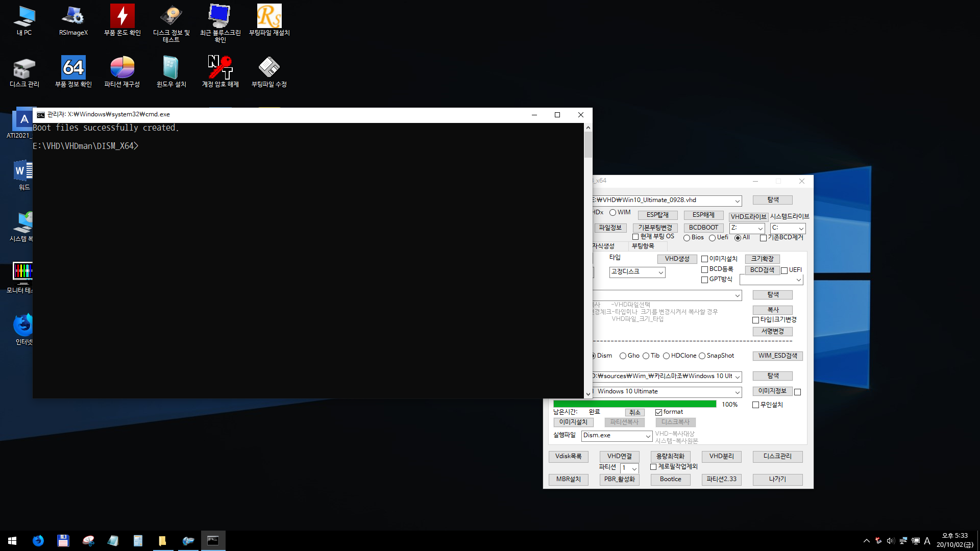
Task: Open the ATI2021 desktop icon
Action: pyautogui.click(x=19, y=123)
